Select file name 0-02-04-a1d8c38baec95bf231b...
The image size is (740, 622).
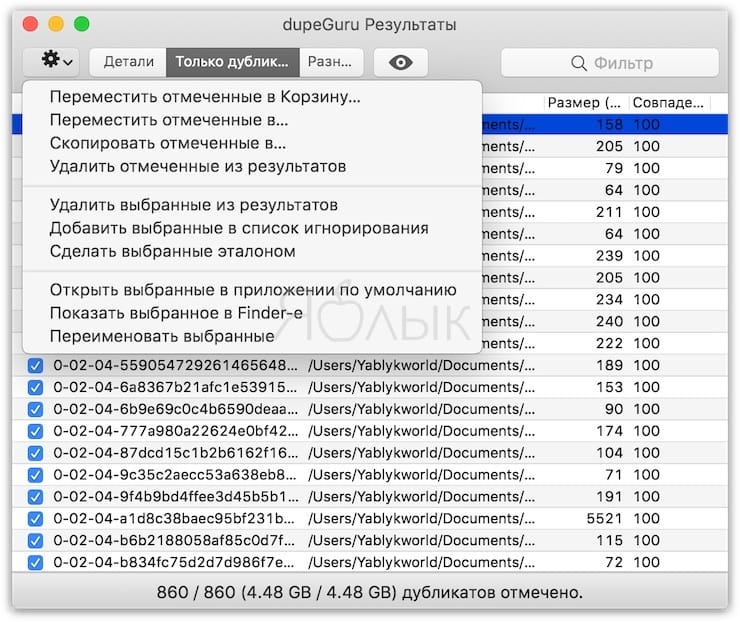coord(174,518)
